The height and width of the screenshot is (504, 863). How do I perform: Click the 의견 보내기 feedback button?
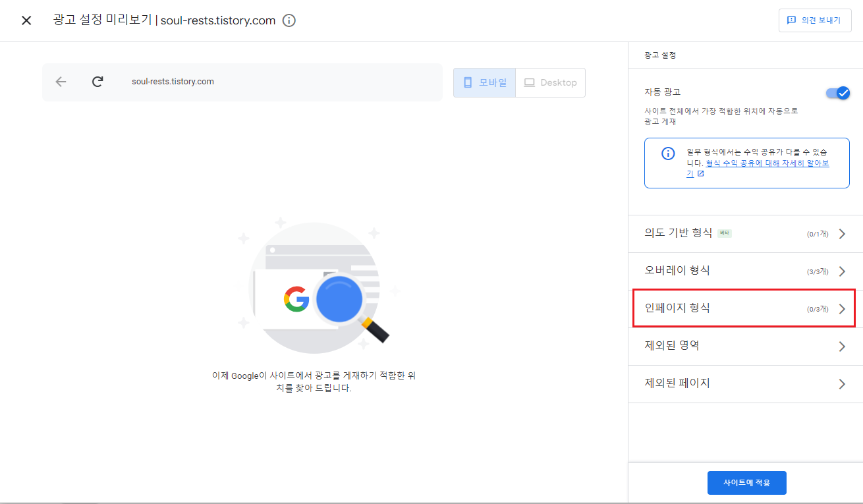tap(815, 20)
